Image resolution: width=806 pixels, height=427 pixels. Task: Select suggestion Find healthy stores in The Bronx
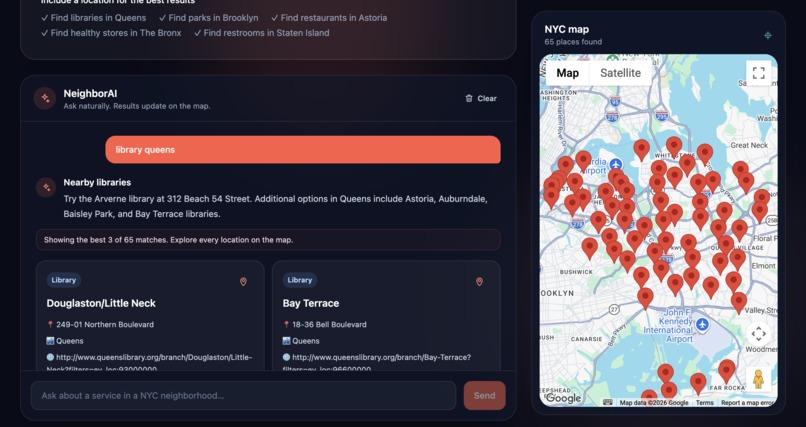(x=111, y=33)
